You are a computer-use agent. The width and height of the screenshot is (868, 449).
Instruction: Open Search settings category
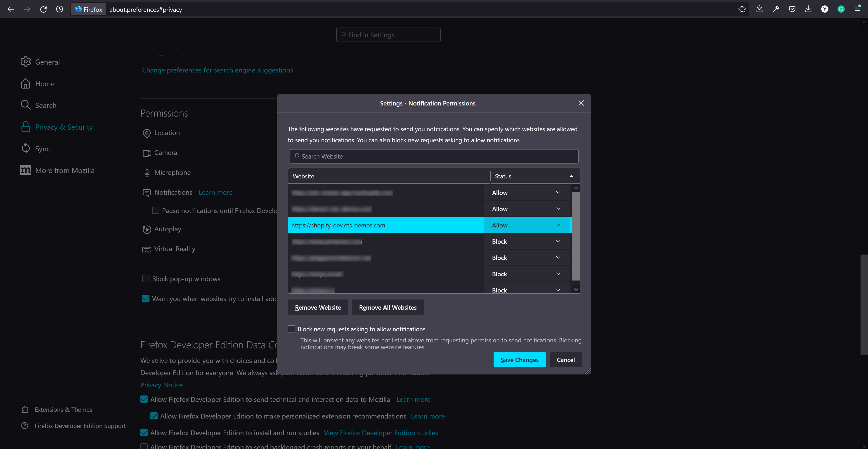[38, 105]
